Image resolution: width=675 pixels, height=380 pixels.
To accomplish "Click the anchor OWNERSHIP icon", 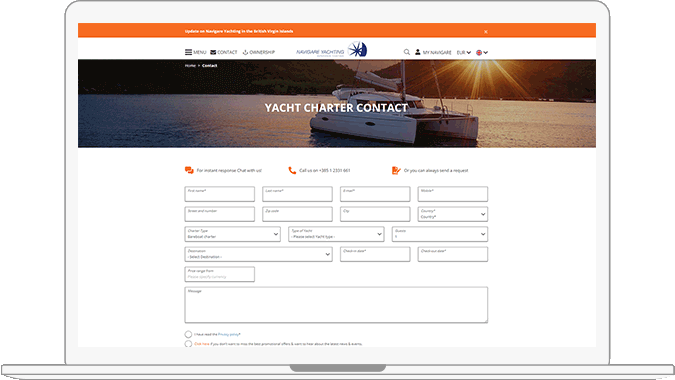I will pos(245,52).
